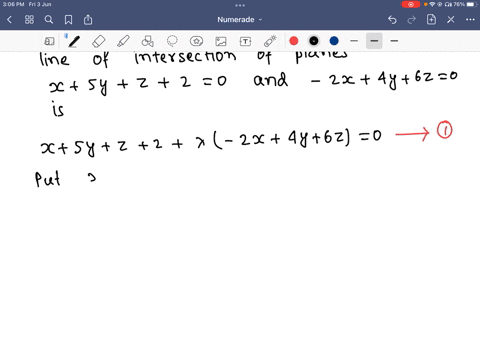Go back using the back arrow

[x=9, y=20]
